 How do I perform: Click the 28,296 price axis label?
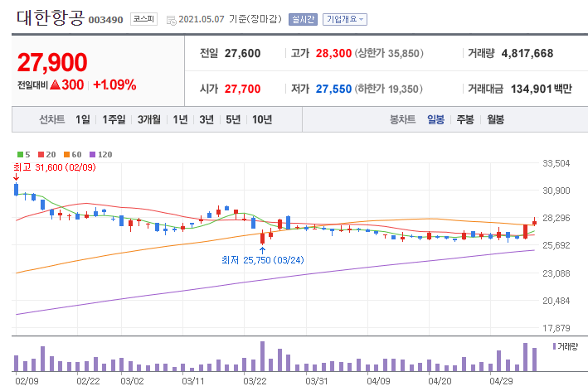tap(556, 218)
